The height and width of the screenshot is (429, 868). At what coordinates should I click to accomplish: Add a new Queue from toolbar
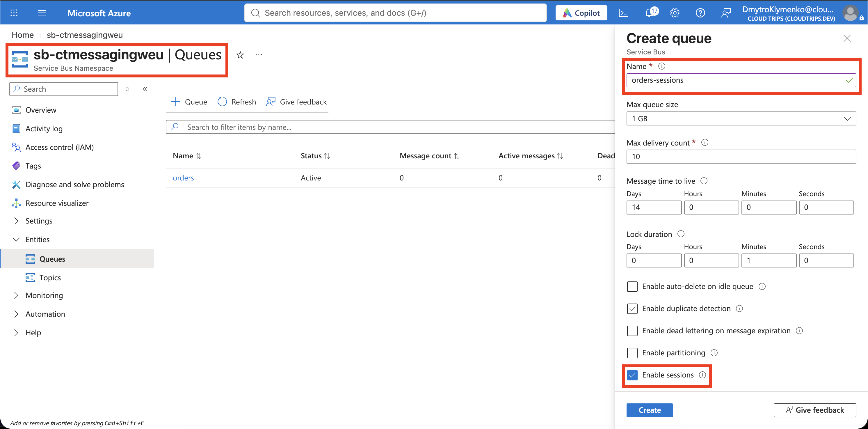(x=189, y=102)
